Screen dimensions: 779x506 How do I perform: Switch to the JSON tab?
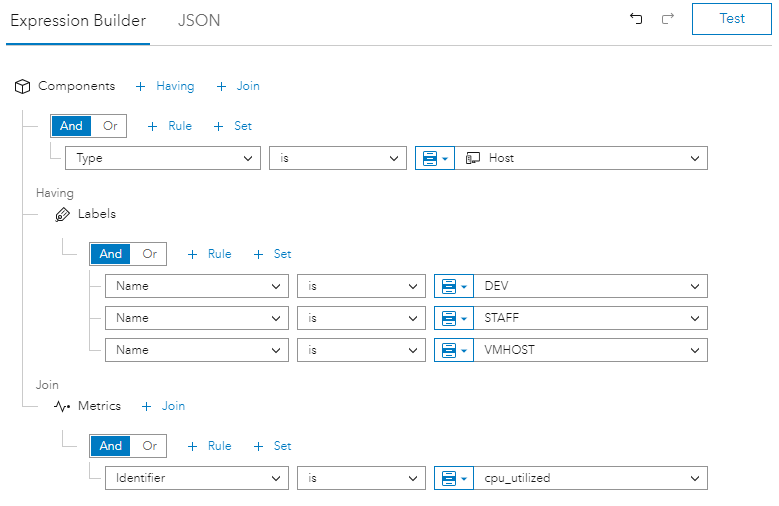[199, 21]
